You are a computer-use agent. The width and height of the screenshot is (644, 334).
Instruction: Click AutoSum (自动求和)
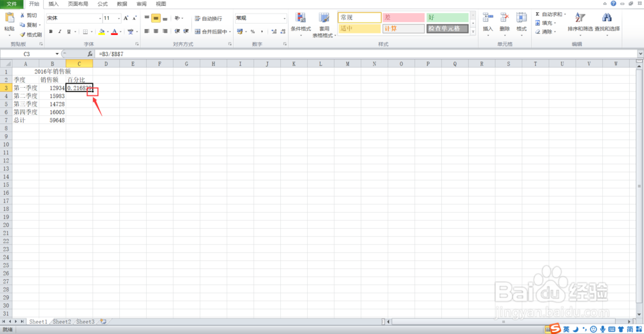[x=551, y=14]
